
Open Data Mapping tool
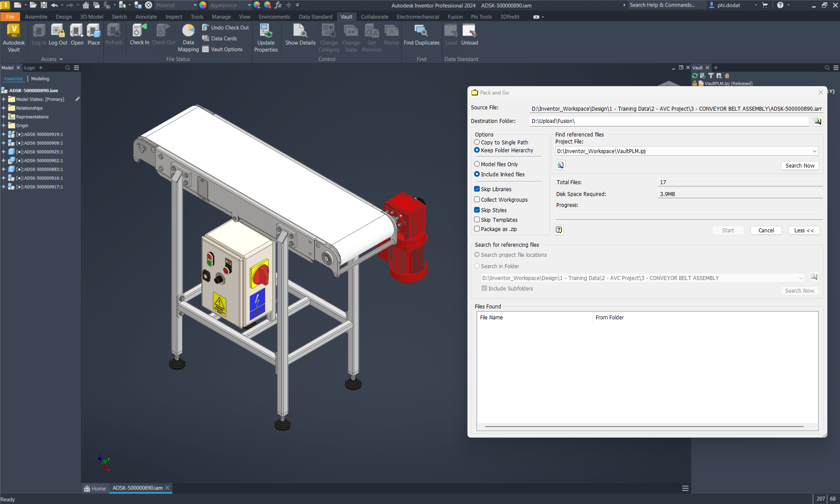(188, 38)
